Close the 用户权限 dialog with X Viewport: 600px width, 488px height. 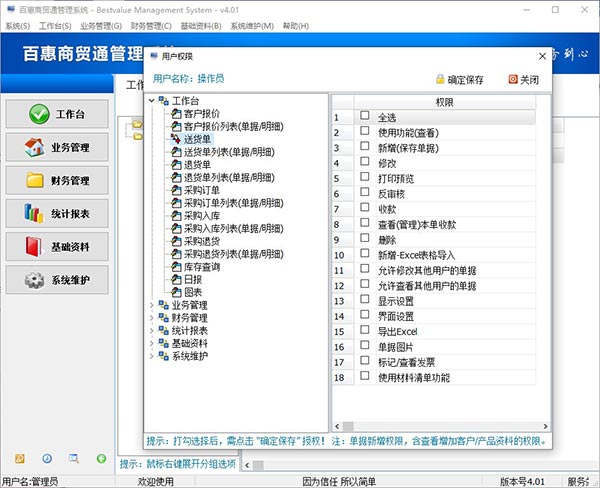[542, 56]
